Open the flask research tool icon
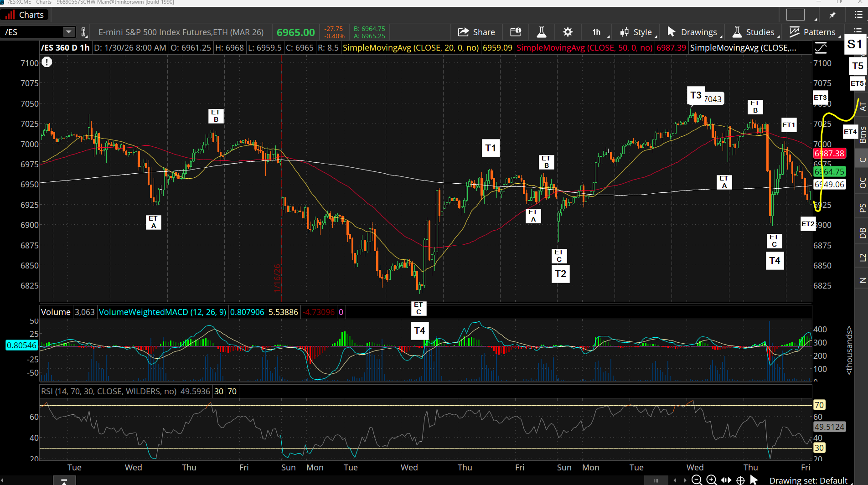The width and height of the screenshot is (868, 485). point(541,32)
